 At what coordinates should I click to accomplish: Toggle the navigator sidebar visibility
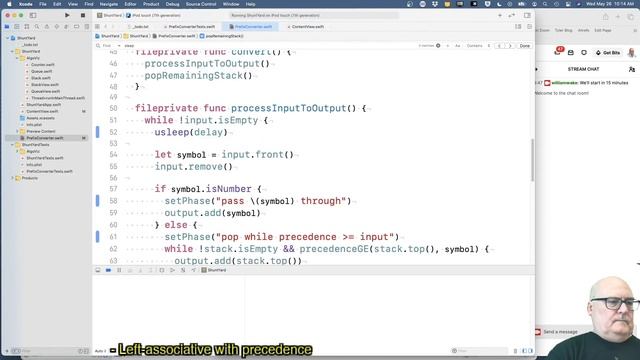(33, 16)
